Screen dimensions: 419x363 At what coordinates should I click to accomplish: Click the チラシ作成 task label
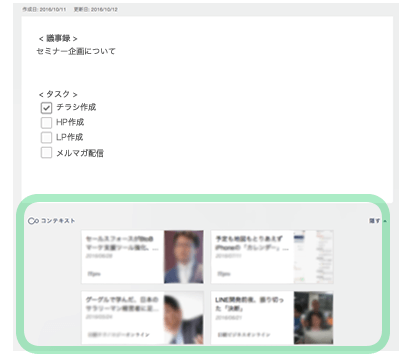coord(76,107)
